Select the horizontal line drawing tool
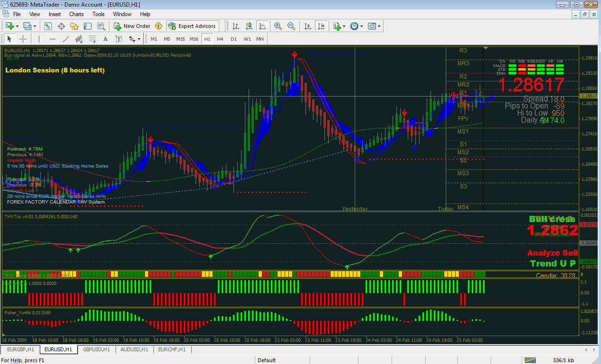The width and height of the screenshot is (601, 364). (53, 39)
